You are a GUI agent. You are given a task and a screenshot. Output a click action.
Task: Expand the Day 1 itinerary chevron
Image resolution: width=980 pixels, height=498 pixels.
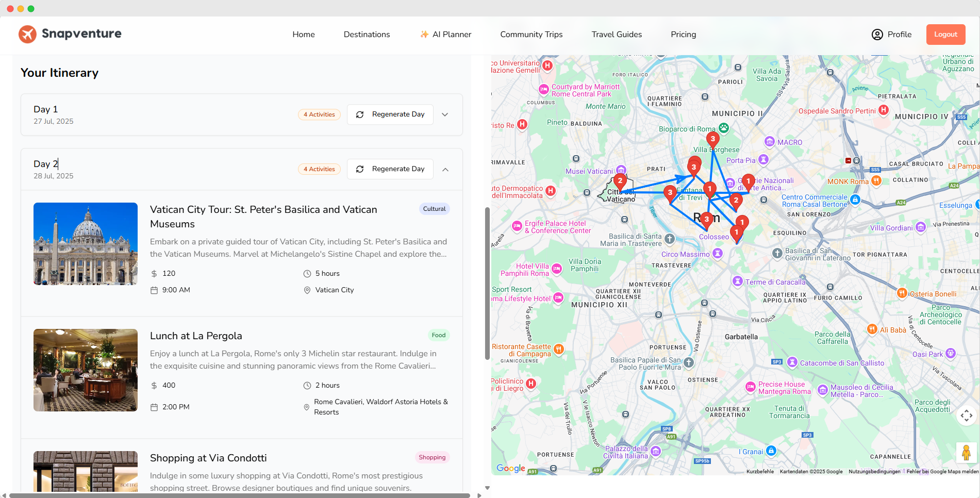pyautogui.click(x=445, y=114)
